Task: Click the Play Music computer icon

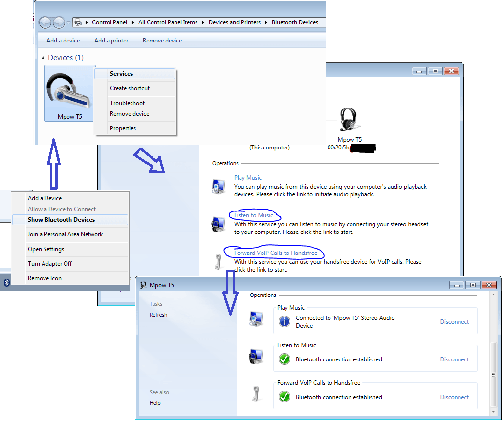Action: click(x=219, y=186)
